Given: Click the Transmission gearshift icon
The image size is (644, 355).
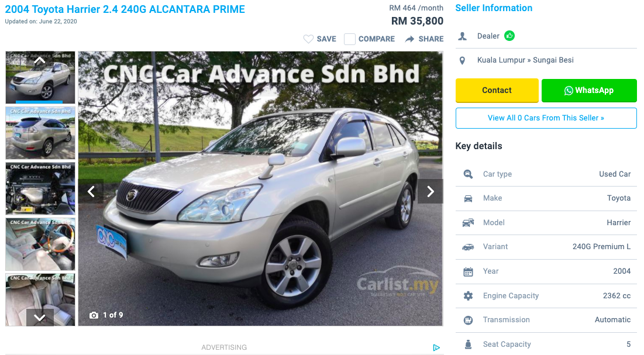Looking at the screenshot, I should tap(468, 320).
